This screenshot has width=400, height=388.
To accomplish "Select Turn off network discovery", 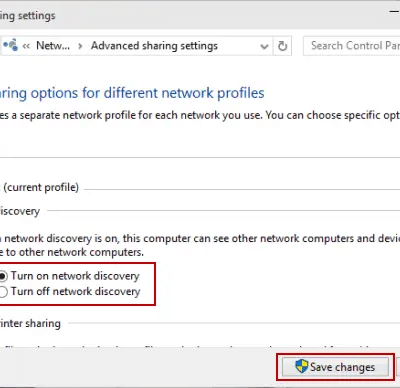I will pos(3,292).
